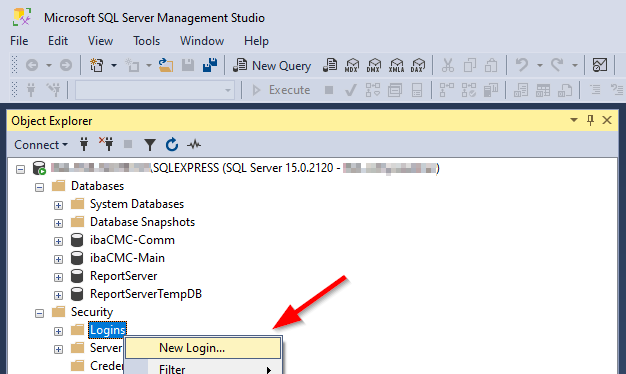Viewport: 626px width, 374px height.
Task: Click the New Project icon
Action: pyautogui.click(x=97, y=65)
